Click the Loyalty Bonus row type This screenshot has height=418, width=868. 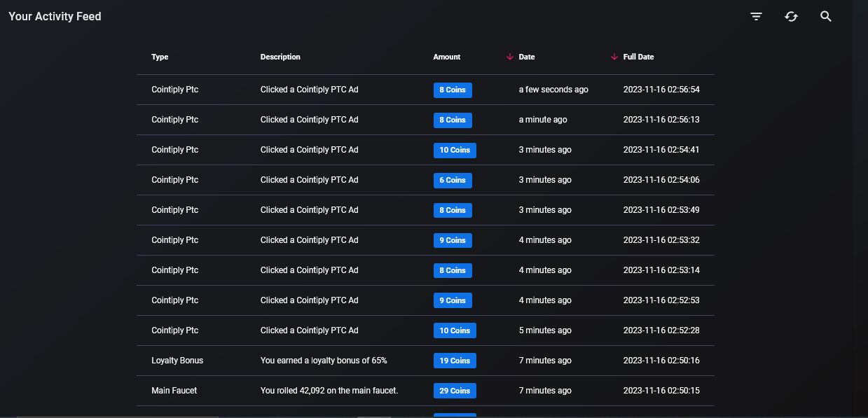177,361
